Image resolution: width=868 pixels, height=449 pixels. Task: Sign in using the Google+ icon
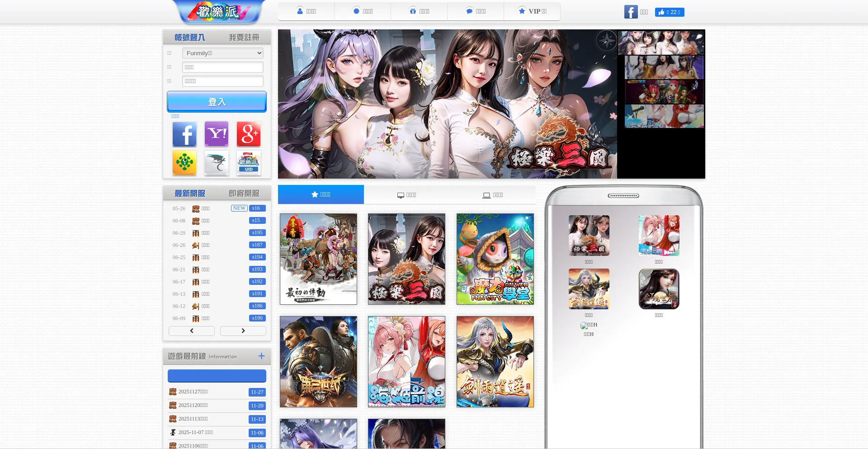tap(249, 134)
